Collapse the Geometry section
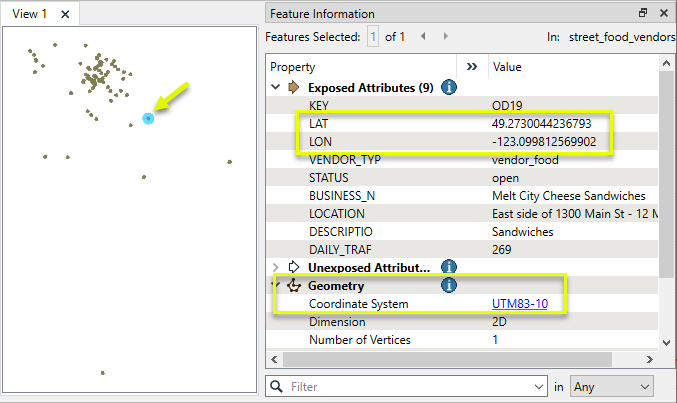Viewport: 677px width, 403px height. point(275,285)
